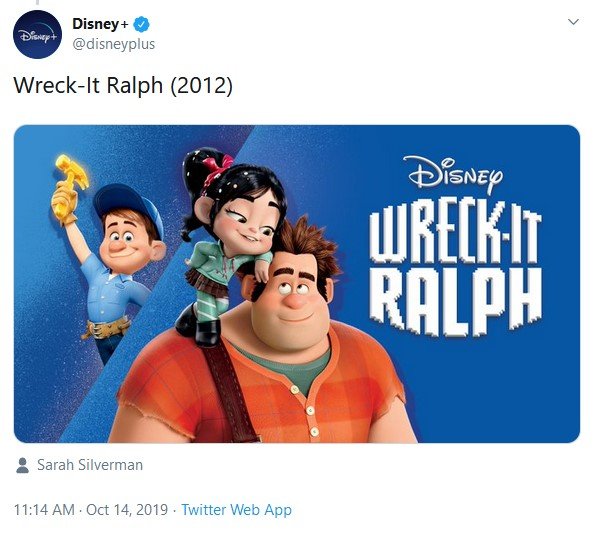Click the Disney script logo in poster
This screenshot has height=534, width=593.
453,175
